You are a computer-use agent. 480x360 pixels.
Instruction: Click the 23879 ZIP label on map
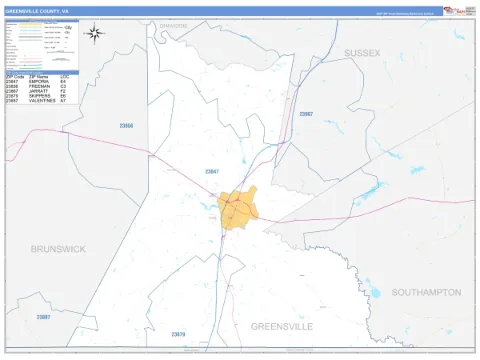[x=178, y=334]
